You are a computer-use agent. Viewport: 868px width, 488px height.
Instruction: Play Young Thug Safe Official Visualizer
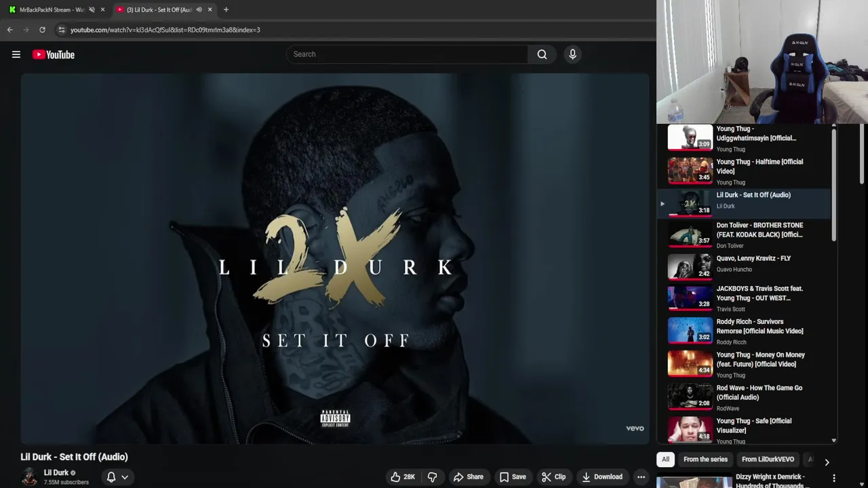(744, 430)
